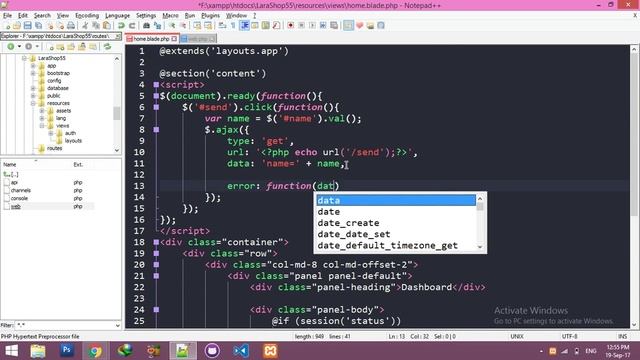Choose 'date_create' from the autocomplete list
This screenshot has width=640, height=360.
(396, 223)
